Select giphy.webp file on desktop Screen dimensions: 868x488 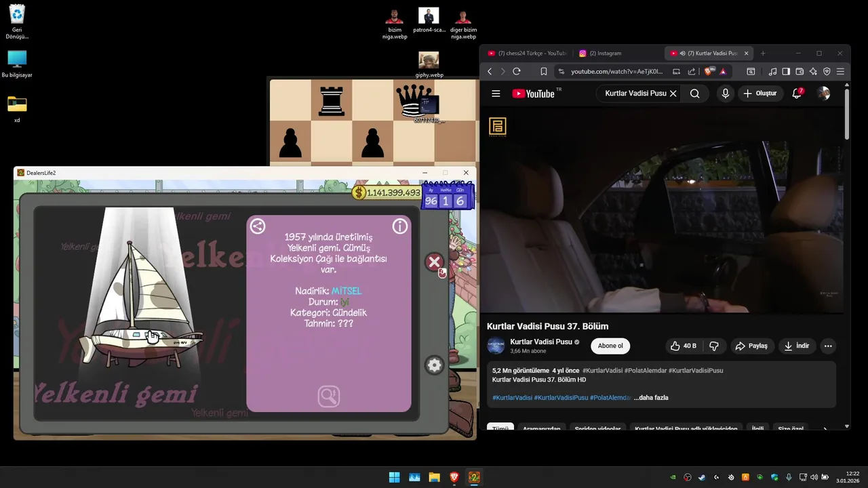429,65
